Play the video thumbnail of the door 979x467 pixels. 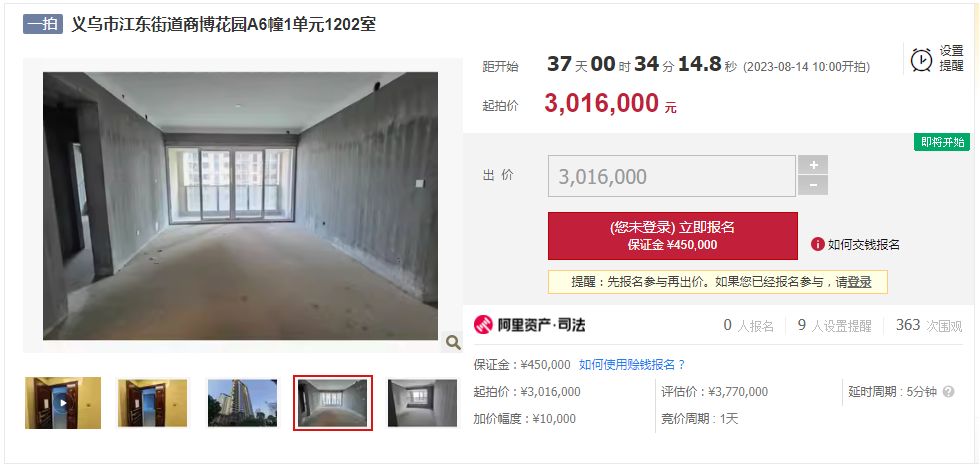coord(63,403)
